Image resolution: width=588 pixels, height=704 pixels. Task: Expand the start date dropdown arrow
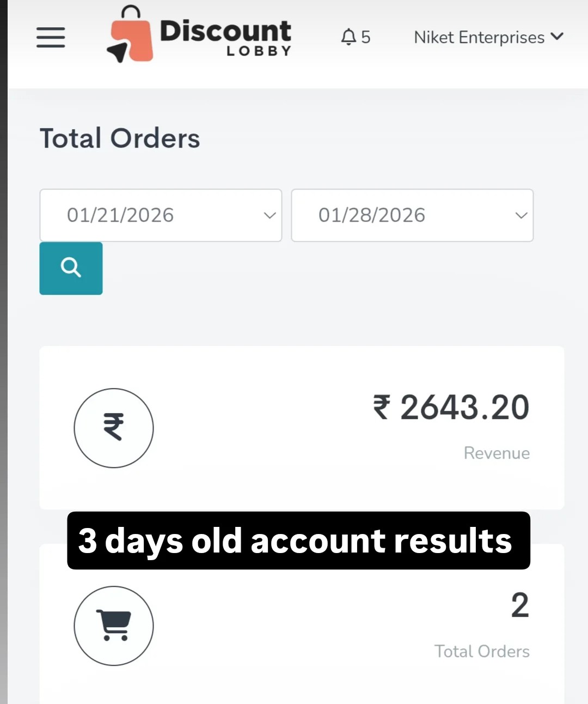(x=269, y=215)
